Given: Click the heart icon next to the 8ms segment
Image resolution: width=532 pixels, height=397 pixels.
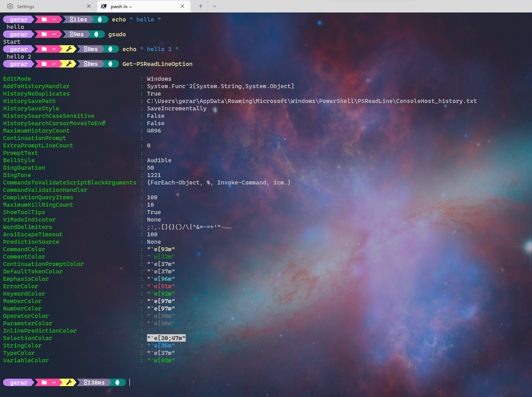Looking at the screenshot, I should [x=111, y=64].
